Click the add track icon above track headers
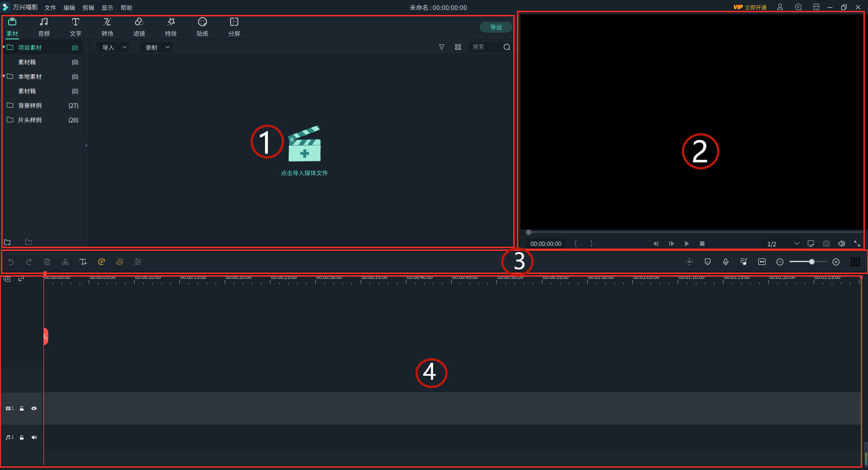Image resolution: width=868 pixels, height=470 pixels. [7, 279]
